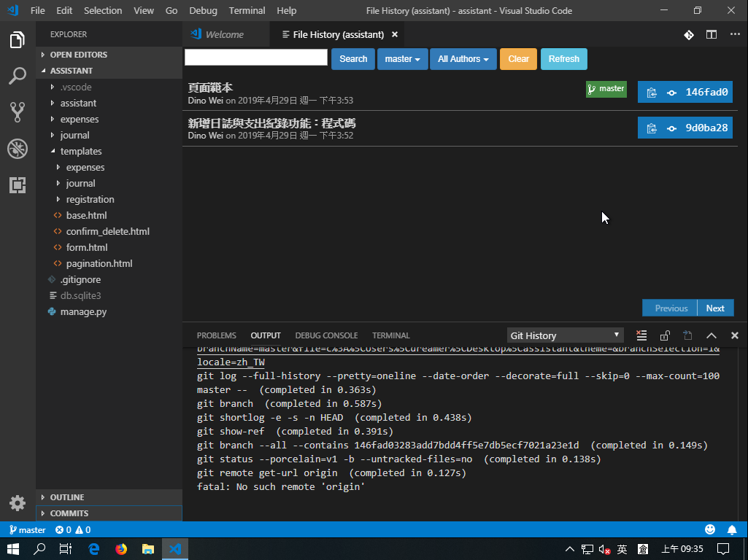Open the All Authors filter dropdown
748x560 pixels.
tap(463, 59)
